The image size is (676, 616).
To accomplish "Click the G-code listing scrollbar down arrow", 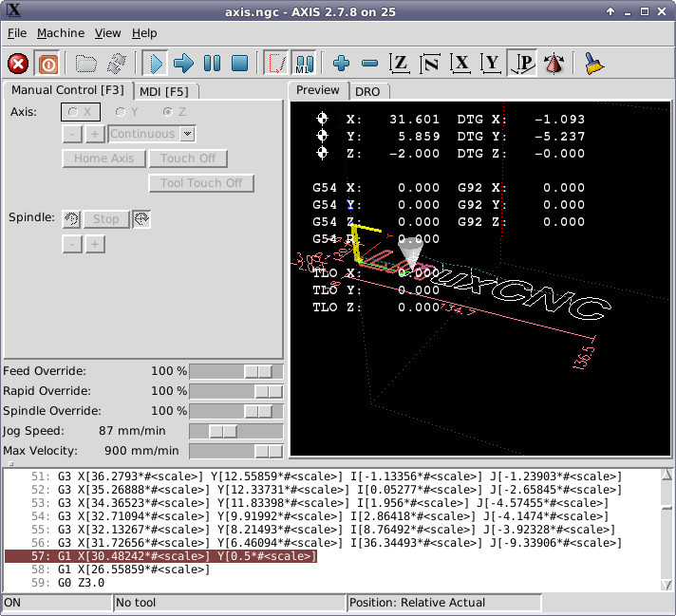I will tap(667, 585).
